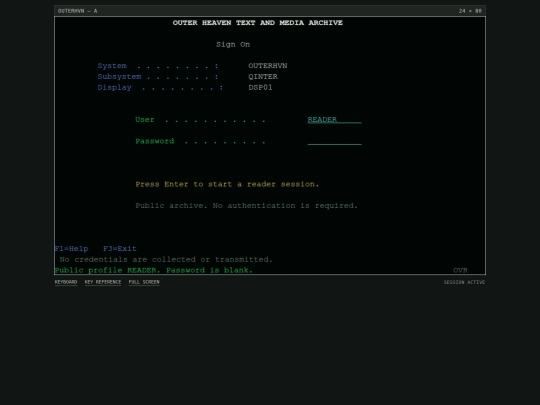Click the Display label
Screen dimensions: 540x405
[x=114, y=87]
